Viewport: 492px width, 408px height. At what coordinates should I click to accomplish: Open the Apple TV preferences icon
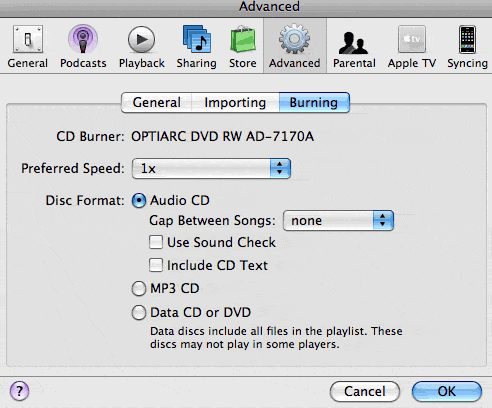click(x=412, y=39)
